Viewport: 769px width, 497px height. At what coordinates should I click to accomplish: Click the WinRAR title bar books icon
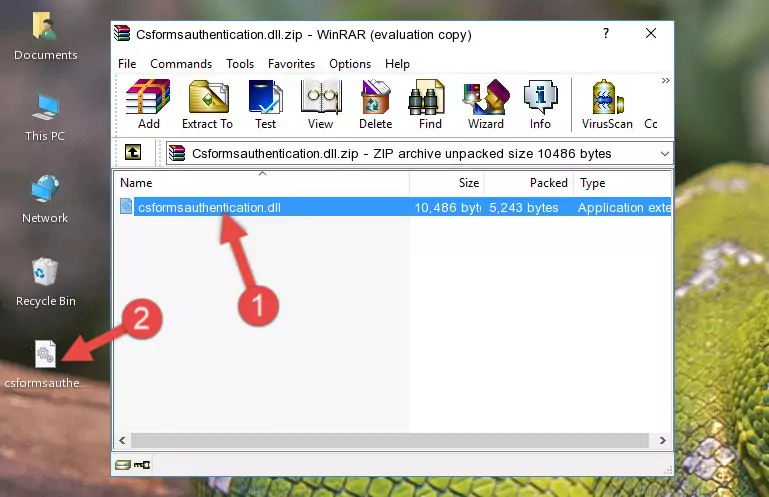[x=122, y=33]
